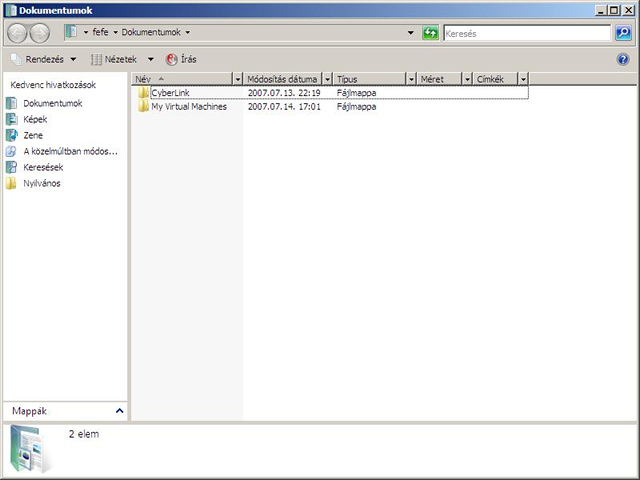Select the CyberLink folder name
Screen dimensions: 640x480
170,93
